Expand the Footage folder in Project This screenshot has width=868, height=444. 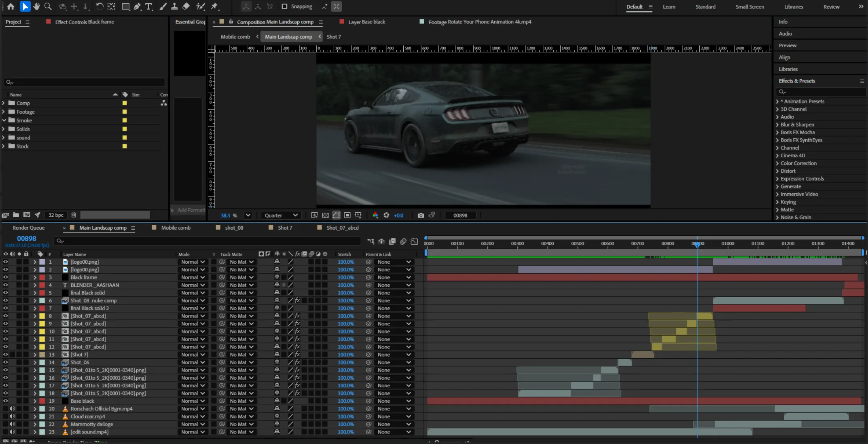pos(4,112)
